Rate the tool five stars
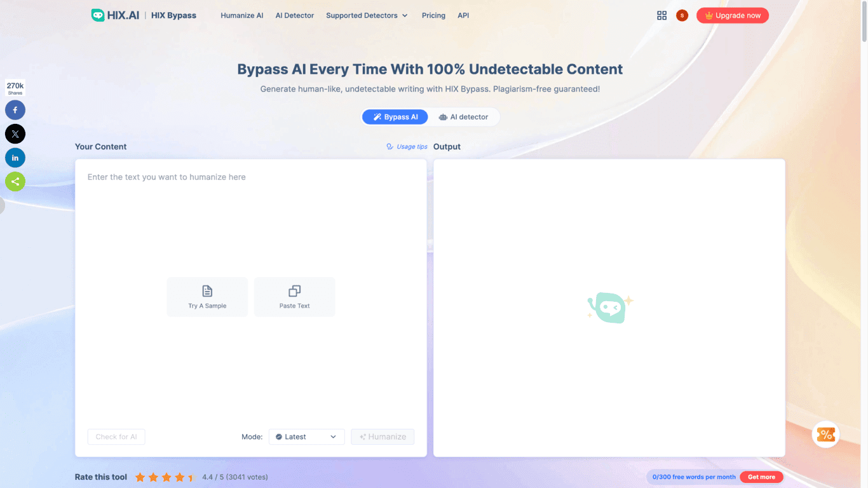 pyautogui.click(x=191, y=477)
